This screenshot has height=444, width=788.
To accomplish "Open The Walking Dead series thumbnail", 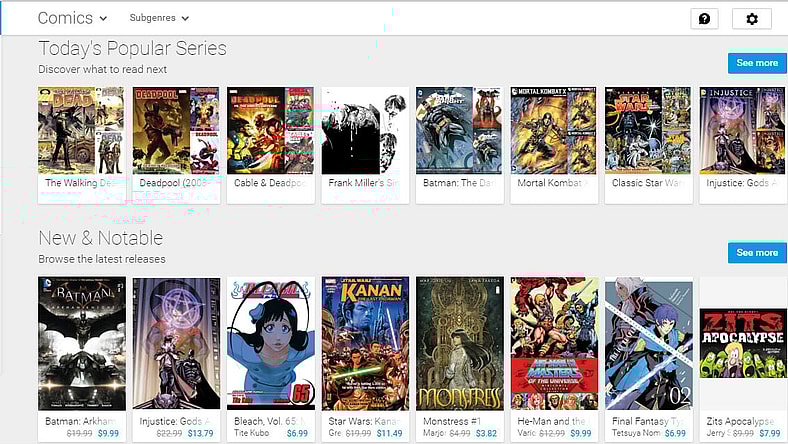I will (x=81, y=131).
